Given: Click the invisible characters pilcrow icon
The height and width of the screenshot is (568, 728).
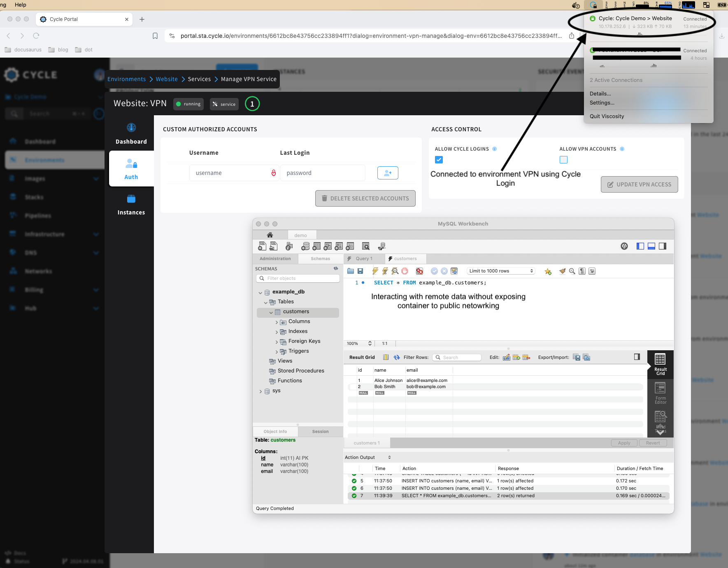Looking at the screenshot, I should tap(582, 271).
